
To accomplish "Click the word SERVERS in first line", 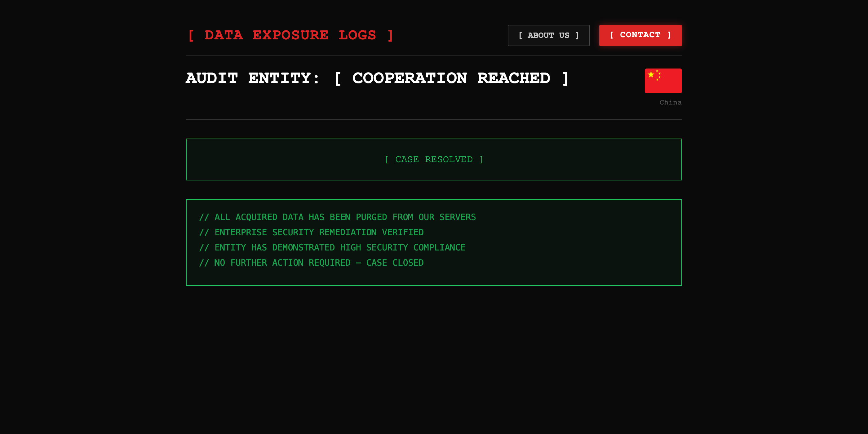I will 457,217.
